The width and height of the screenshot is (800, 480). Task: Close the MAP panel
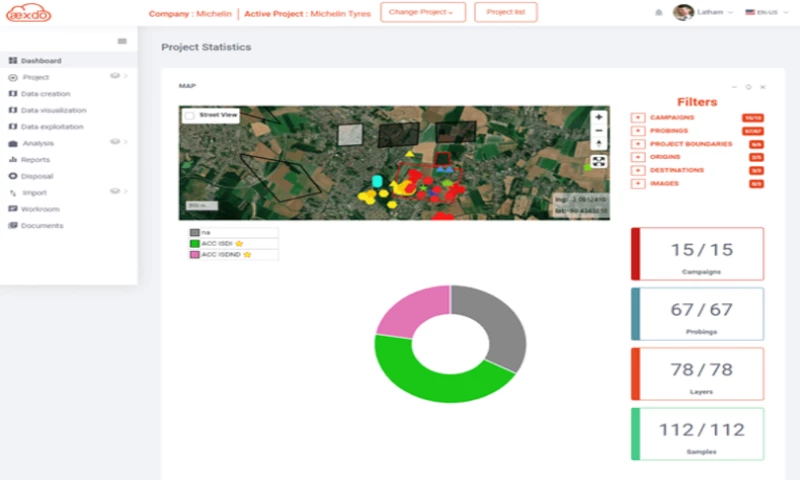point(763,87)
